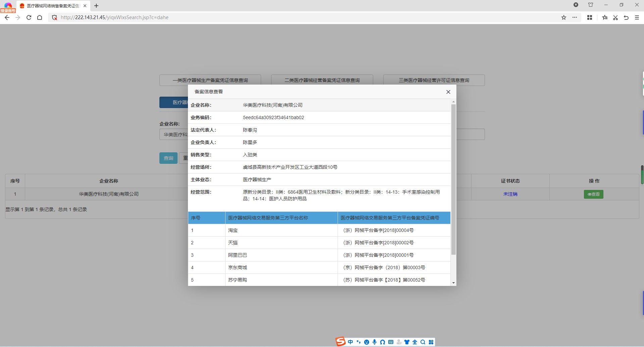Go back to the previous page
The image size is (644, 347).
[7, 17]
